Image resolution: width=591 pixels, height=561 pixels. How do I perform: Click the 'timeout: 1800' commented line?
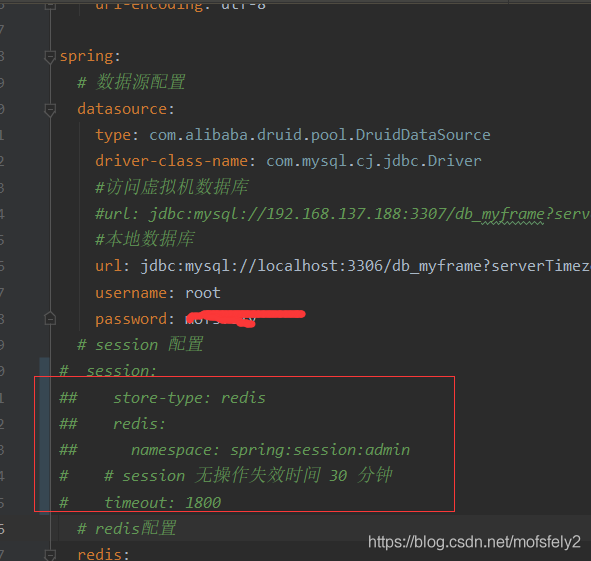140,503
